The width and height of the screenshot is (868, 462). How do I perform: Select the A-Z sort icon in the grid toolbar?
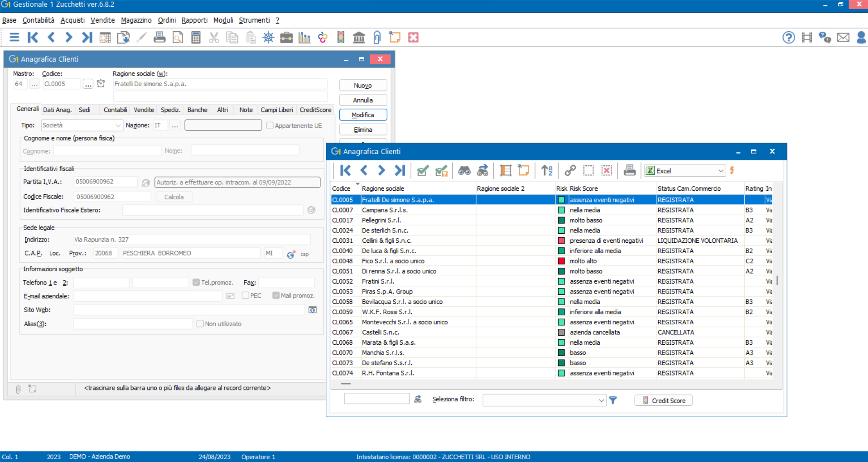tap(546, 170)
